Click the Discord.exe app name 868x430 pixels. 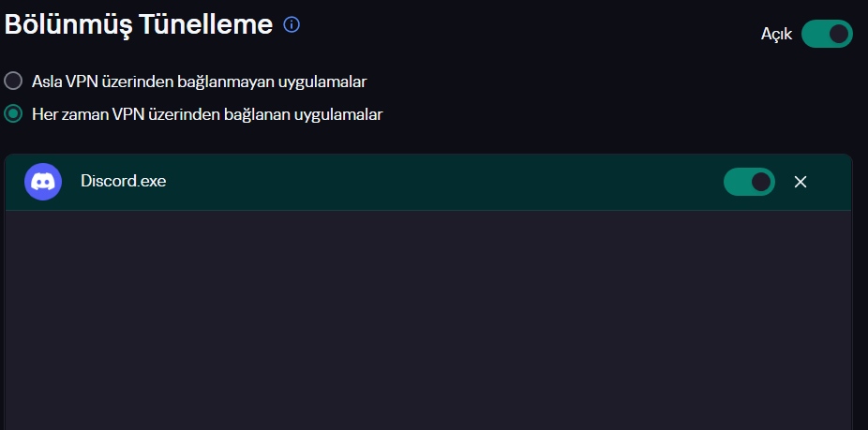(123, 182)
